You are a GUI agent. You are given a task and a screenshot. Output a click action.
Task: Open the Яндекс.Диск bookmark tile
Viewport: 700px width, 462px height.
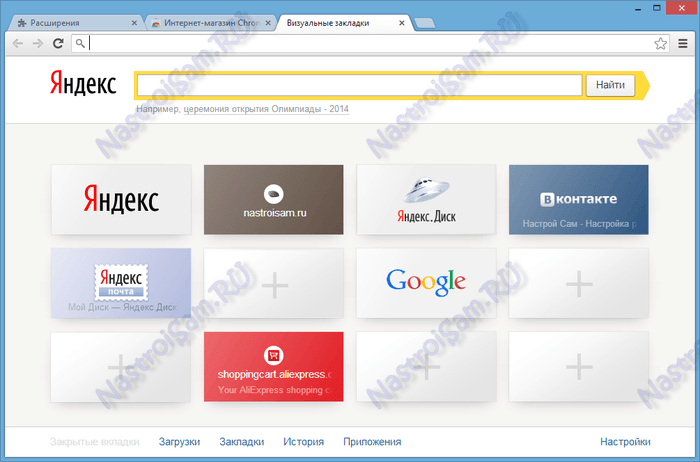(x=426, y=200)
